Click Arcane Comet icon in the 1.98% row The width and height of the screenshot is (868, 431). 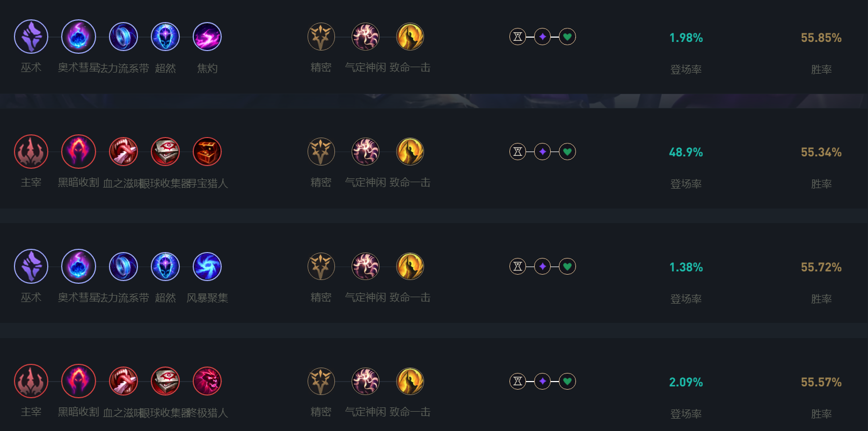78,37
